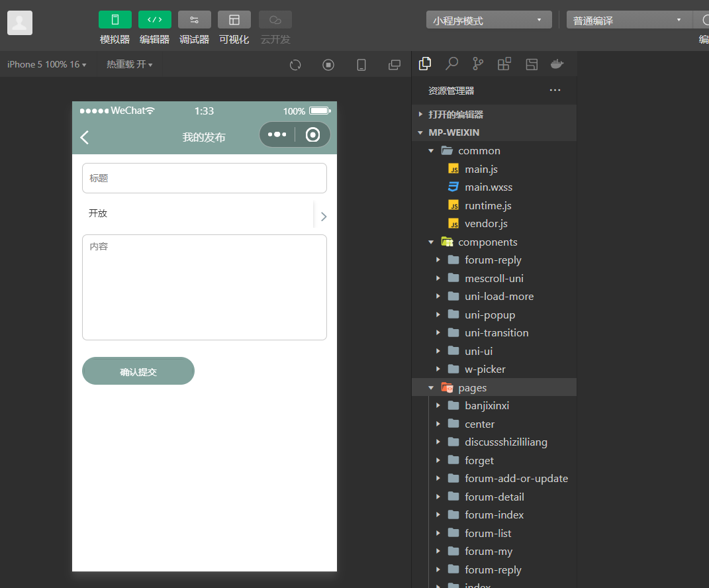Viewport: 709px width, 588px height.
Task: Collapse the components folder
Action: (x=495, y=242)
